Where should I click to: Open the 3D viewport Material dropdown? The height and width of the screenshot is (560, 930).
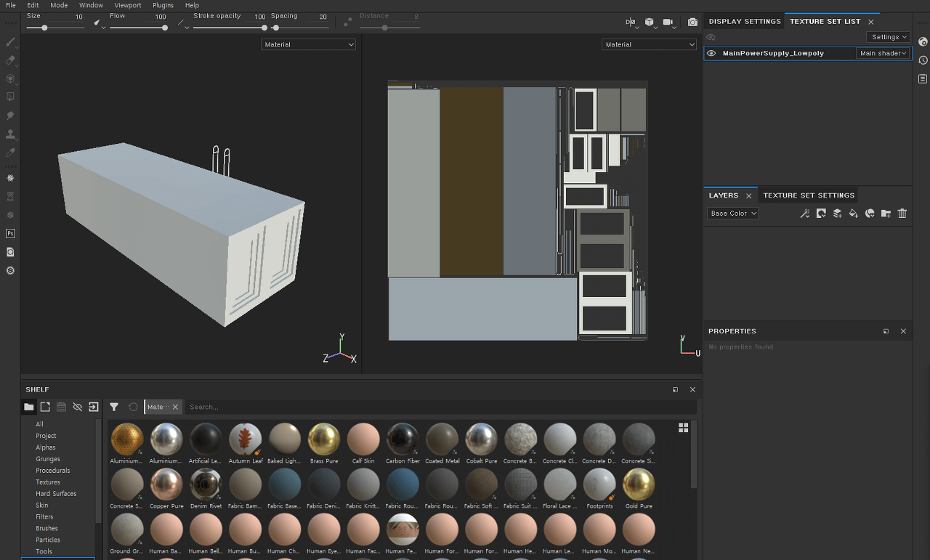(x=309, y=44)
